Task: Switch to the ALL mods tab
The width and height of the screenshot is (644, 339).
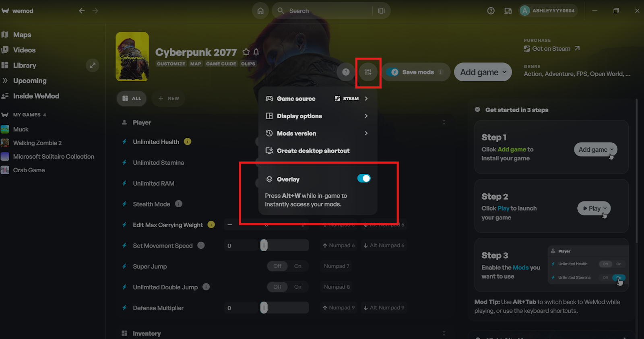Action: (x=132, y=98)
